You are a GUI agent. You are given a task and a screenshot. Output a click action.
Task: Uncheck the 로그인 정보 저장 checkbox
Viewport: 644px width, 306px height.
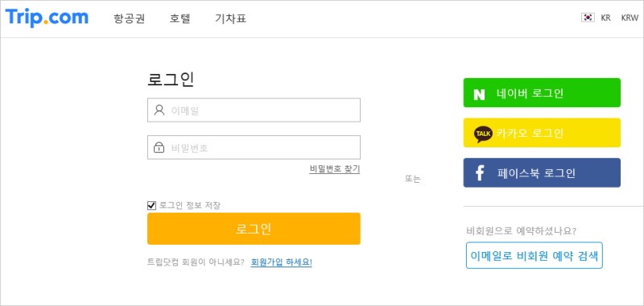pos(151,205)
